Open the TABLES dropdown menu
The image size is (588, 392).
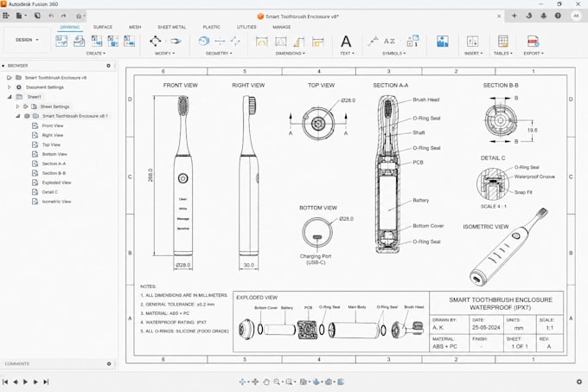click(503, 54)
